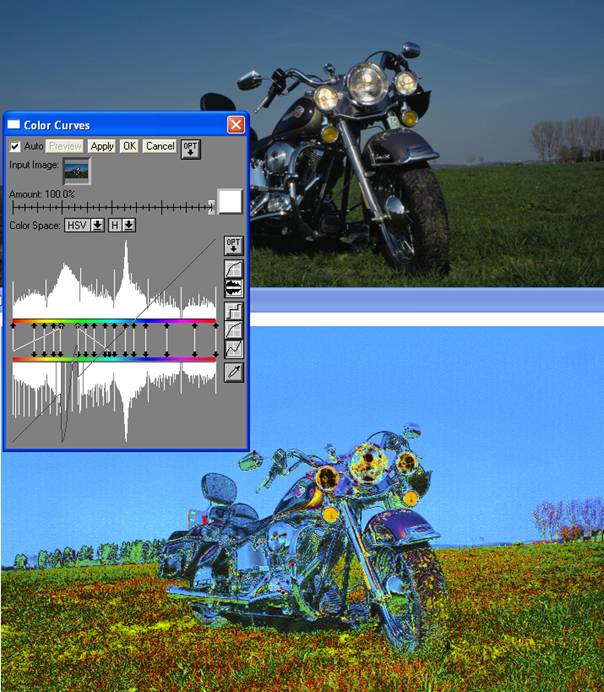
Task: Click the Cancel button
Action: click(x=160, y=146)
